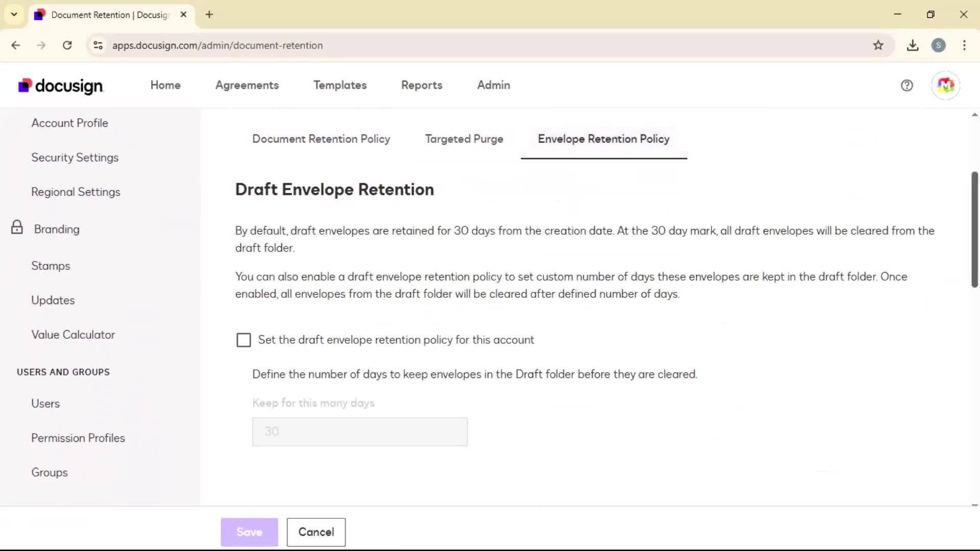Open browser downloads icon
This screenshot has width=980, height=551.
913,45
